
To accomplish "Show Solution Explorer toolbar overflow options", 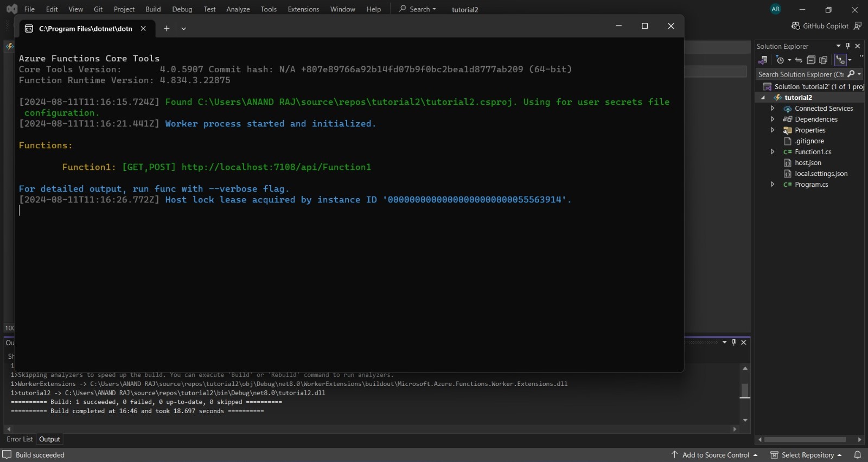I will tap(861, 57).
